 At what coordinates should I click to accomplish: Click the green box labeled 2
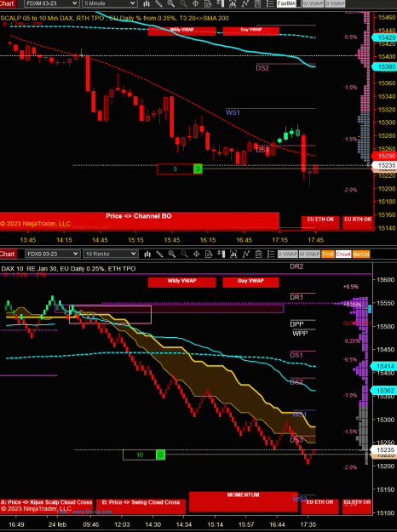click(198, 169)
